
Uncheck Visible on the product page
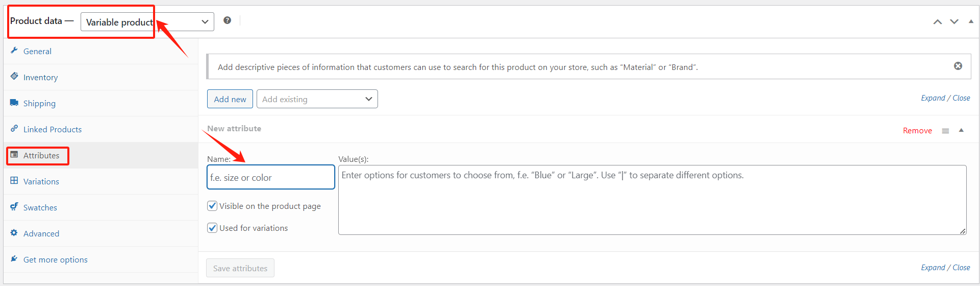[212, 206]
